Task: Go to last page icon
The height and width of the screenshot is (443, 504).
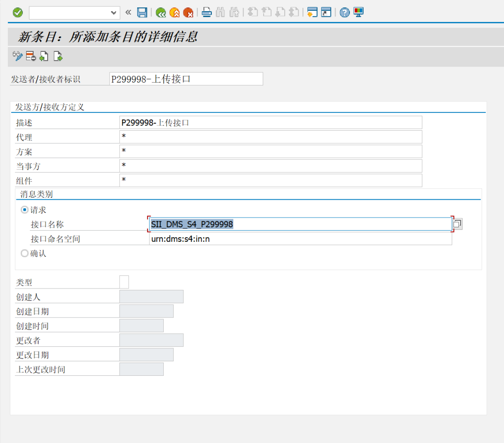Action: [294, 13]
